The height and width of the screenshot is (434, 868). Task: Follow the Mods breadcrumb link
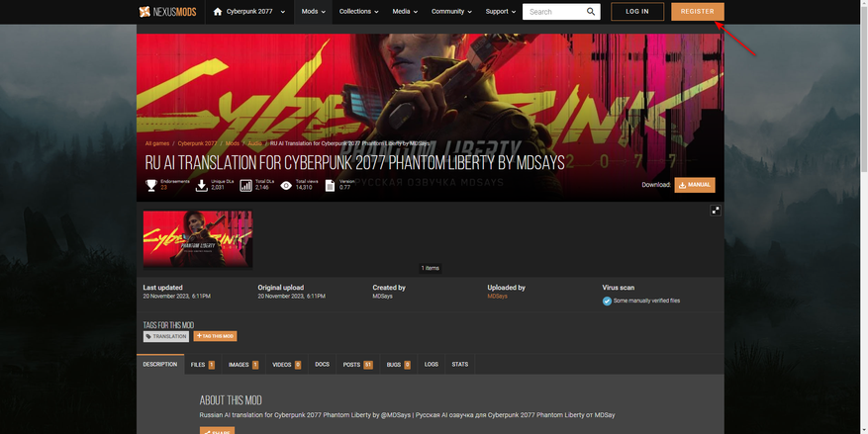click(233, 143)
